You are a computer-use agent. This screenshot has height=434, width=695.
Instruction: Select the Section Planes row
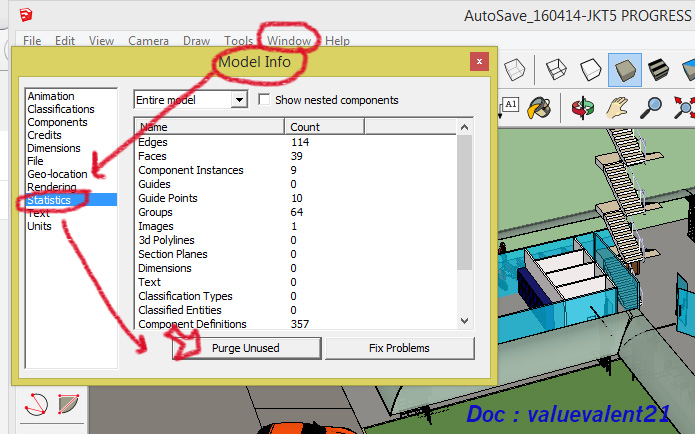(295, 254)
